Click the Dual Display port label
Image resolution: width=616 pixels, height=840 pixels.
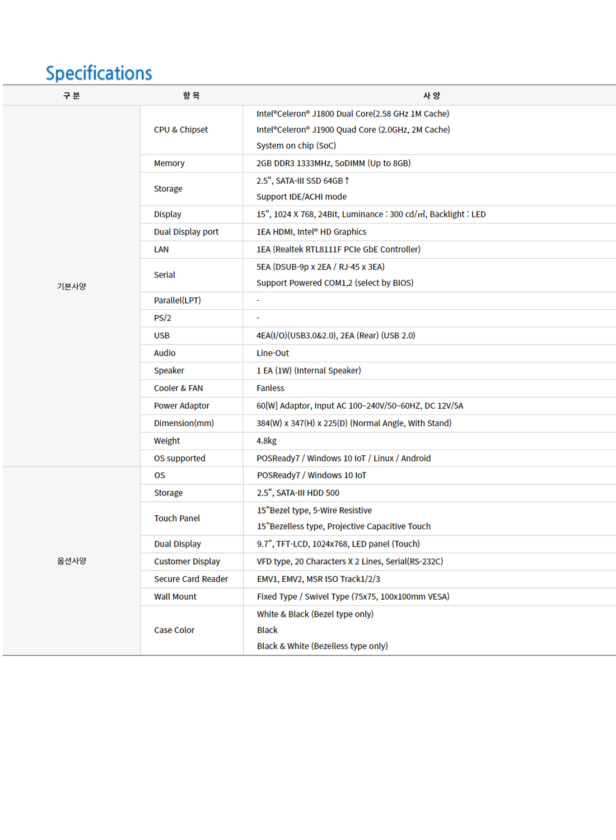[x=186, y=232]
